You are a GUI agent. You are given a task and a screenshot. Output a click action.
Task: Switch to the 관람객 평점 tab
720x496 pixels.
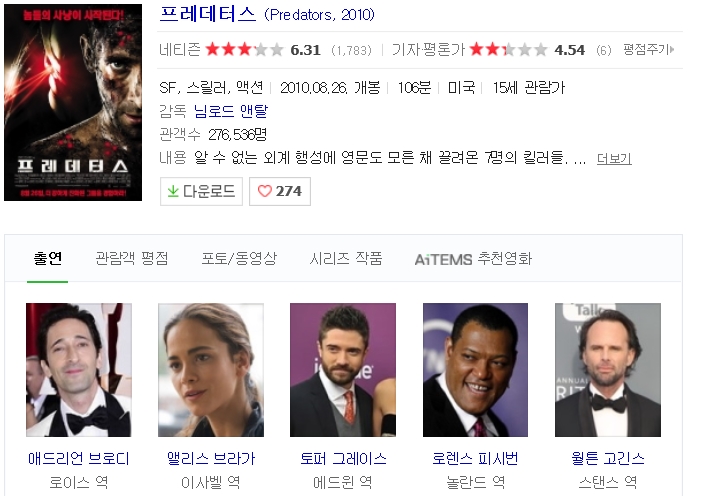pos(132,258)
